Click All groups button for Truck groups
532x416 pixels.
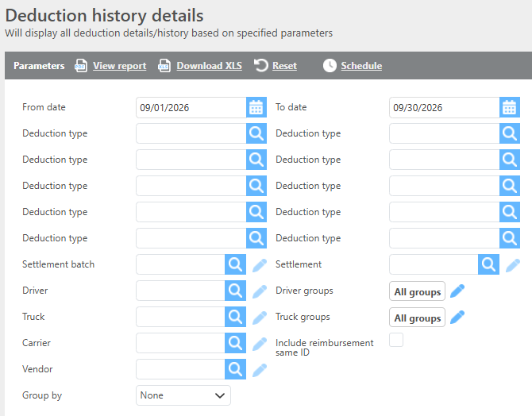(x=417, y=318)
